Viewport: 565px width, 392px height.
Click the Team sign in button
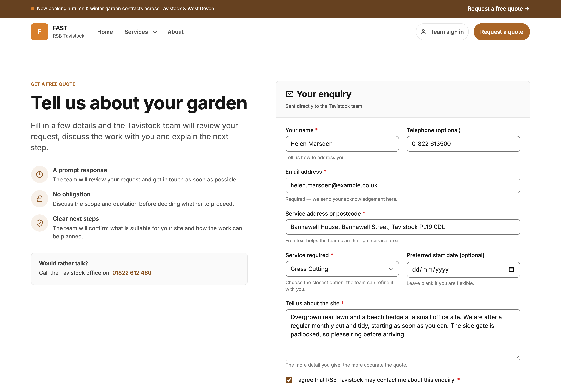pyautogui.click(x=442, y=32)
